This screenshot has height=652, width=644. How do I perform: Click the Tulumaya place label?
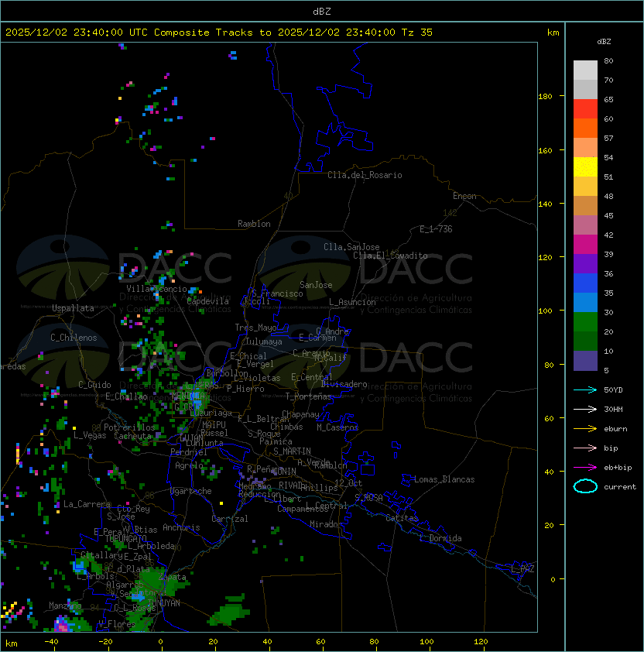pyautogui.click(x=264, y=341)
